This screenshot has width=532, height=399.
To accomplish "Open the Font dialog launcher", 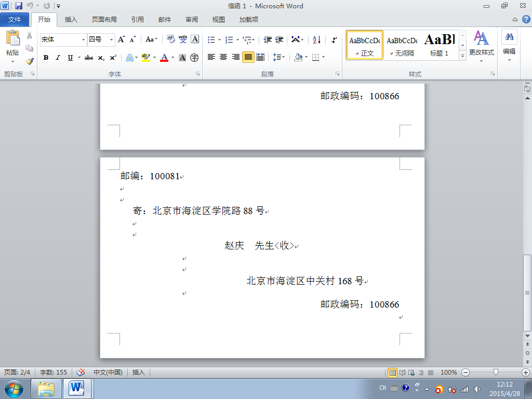I will click(x=197, y=74).
